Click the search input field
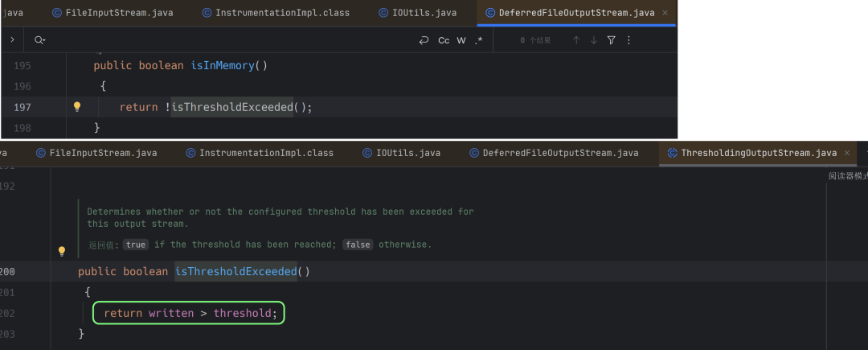 (x=227, y=40)
